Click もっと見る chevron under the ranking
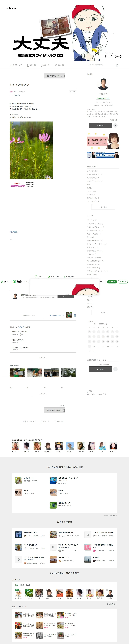The width and height of the screenshot is (129, 644). [x=112, y=604]
